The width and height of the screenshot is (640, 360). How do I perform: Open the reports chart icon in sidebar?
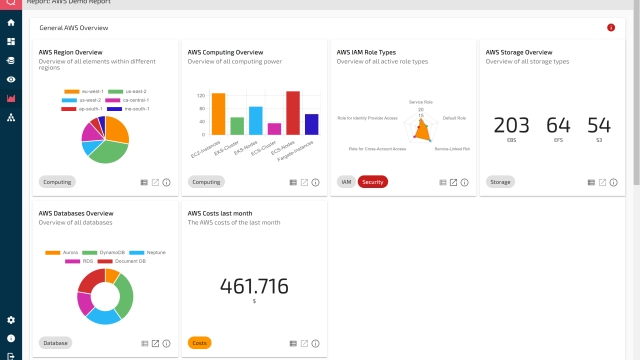11,98
